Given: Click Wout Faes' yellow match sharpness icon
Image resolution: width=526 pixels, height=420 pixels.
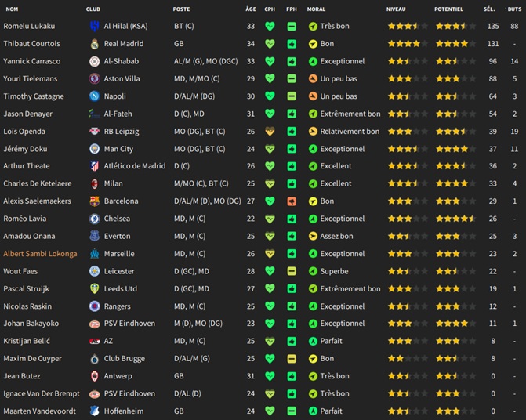Looking at the screenshot, I should point(292,271).
